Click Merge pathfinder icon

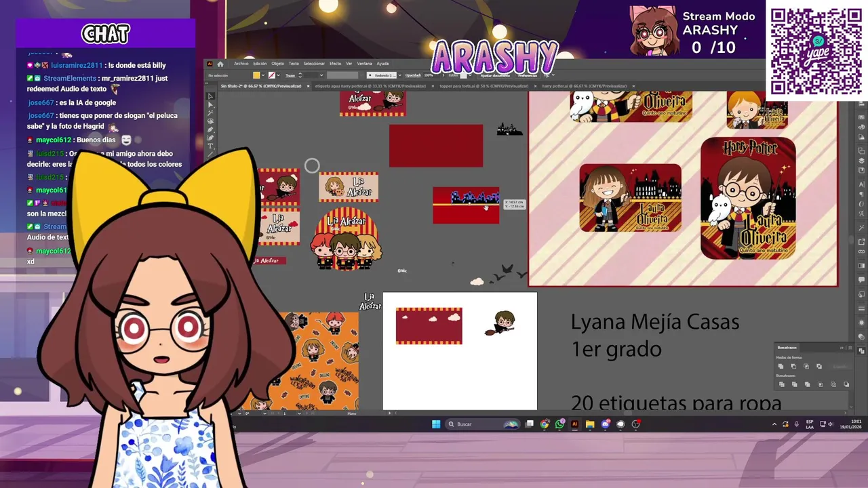(x=808, y=384)
